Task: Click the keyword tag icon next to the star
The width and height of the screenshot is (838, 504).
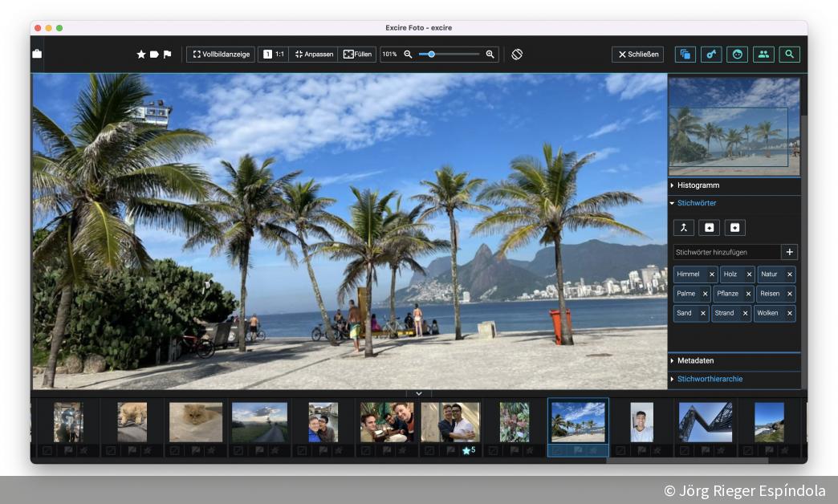Action: 154,54
